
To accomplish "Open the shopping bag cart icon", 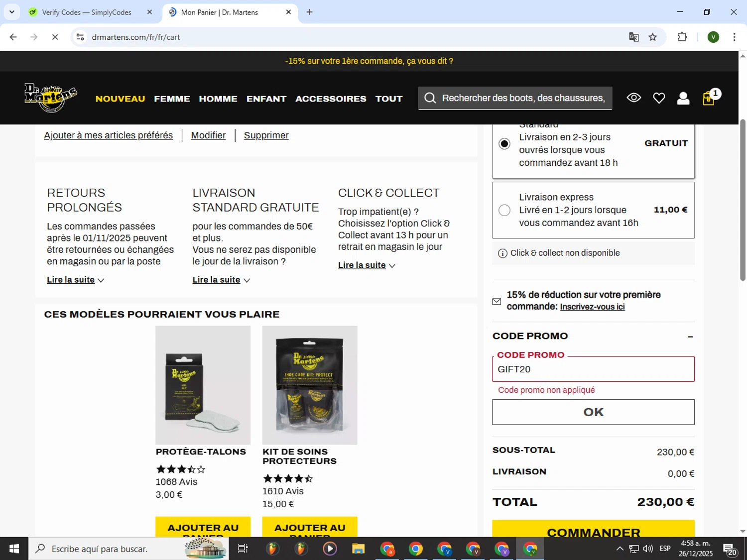I will (x=709, y=99).
